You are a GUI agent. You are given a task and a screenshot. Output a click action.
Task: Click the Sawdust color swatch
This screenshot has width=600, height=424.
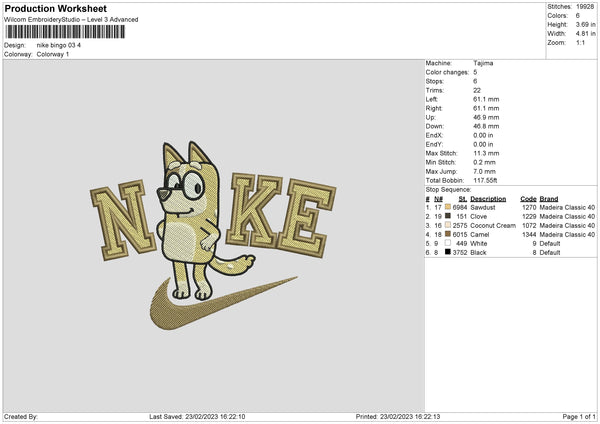[448, 207]
